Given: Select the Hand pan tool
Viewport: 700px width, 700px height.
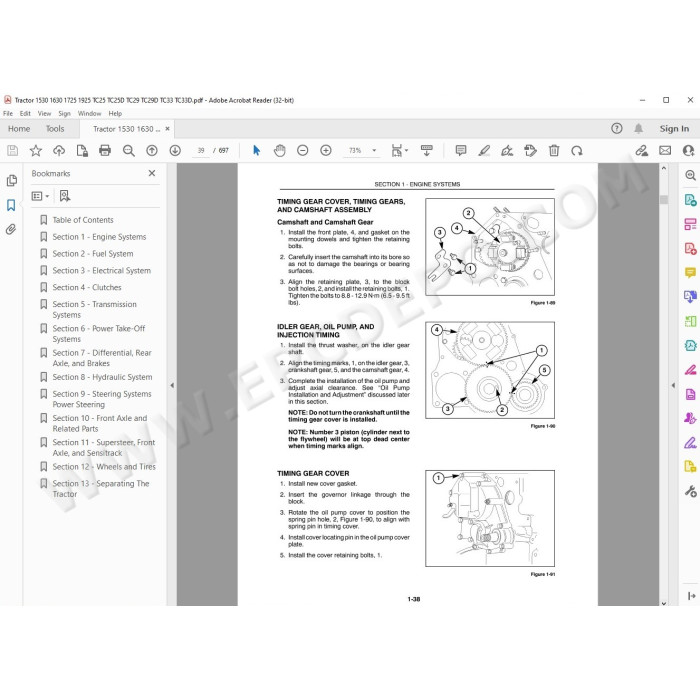Looking at the screenshot, I should coord(279,151).
